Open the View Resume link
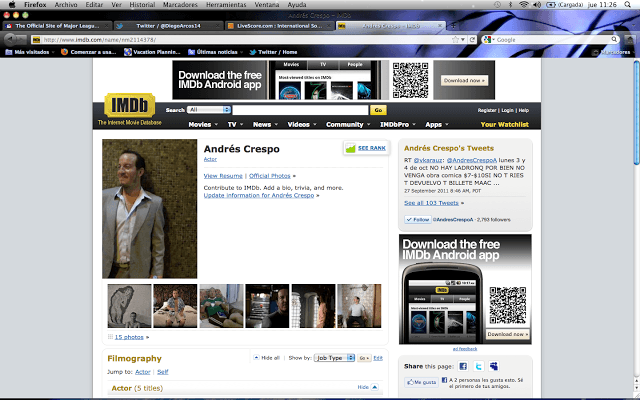Image resolution: width=640 pixels, height=400 pixels. tap(223, 176)
